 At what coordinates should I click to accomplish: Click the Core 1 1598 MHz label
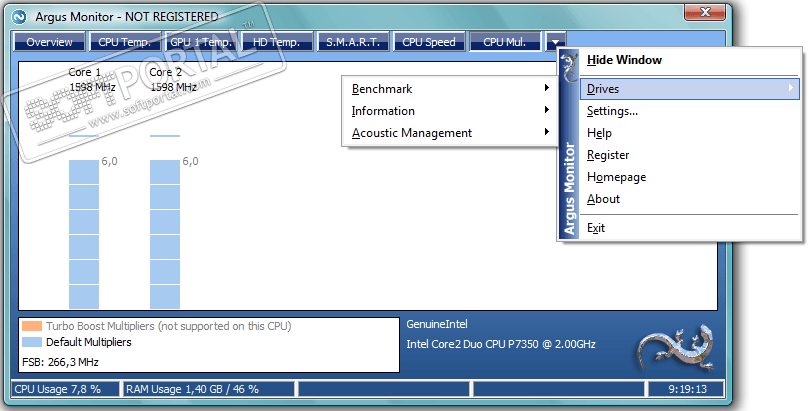pos(92,87)
